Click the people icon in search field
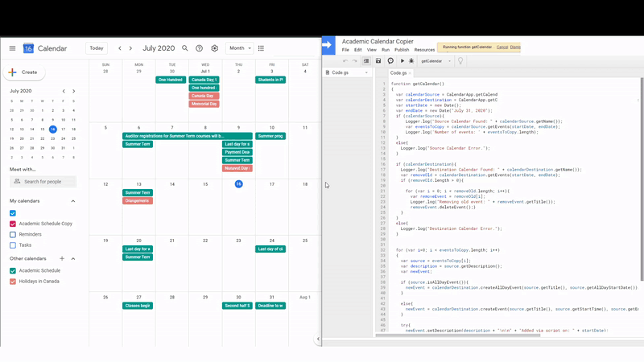Image resolution: width=644 pixels, height=362 pixels. [x=17, y=182]
